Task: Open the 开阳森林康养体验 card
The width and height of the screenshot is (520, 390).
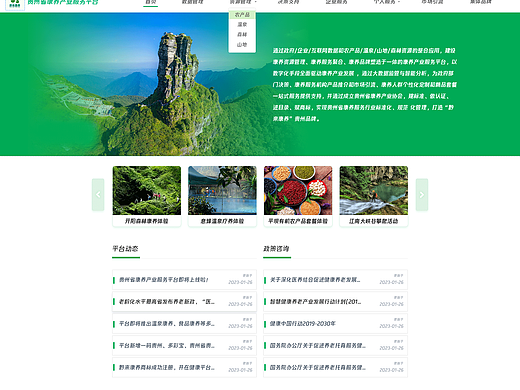Action: (x=147, y=196)
